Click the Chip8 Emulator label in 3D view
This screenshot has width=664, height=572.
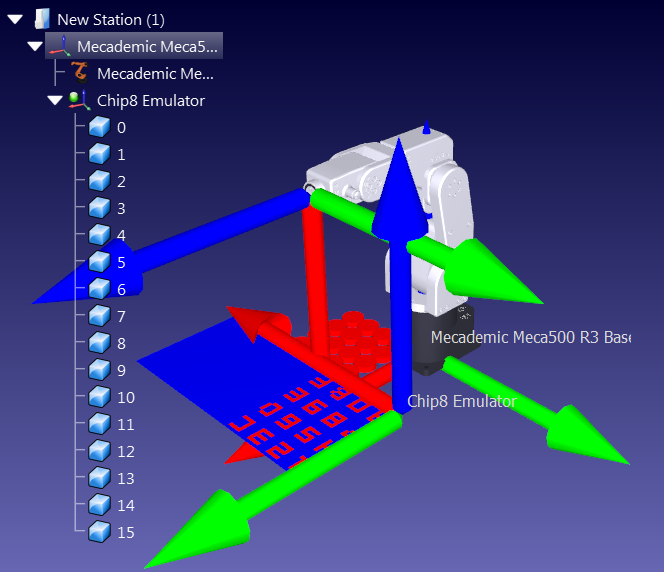pos(462,401)
